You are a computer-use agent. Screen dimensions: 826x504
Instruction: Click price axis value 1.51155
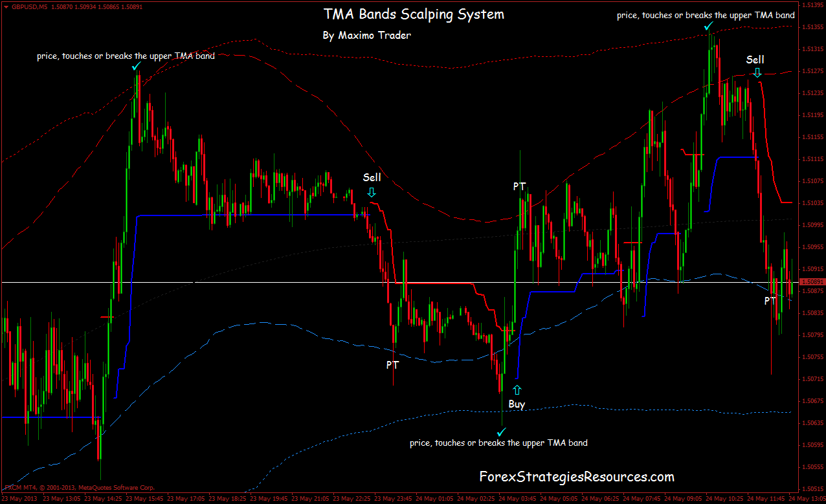(x=812, y=137)
